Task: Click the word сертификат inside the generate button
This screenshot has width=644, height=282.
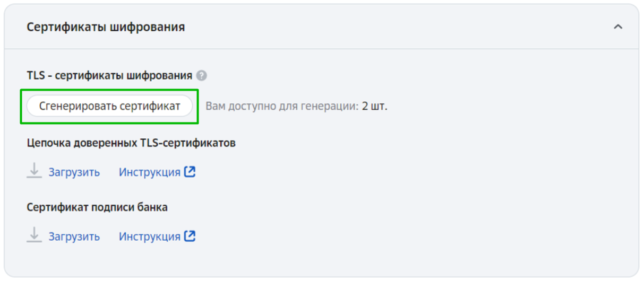Action: pos(150,106)
